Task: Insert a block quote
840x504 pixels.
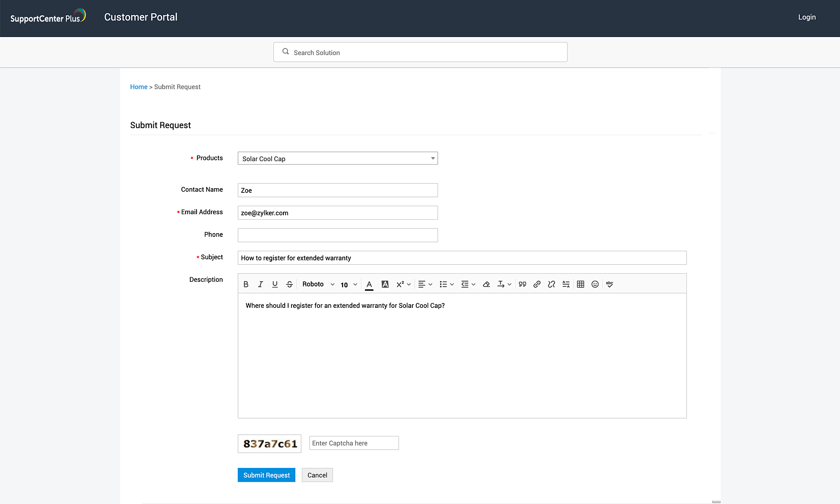Action: [x=522, y=284]
